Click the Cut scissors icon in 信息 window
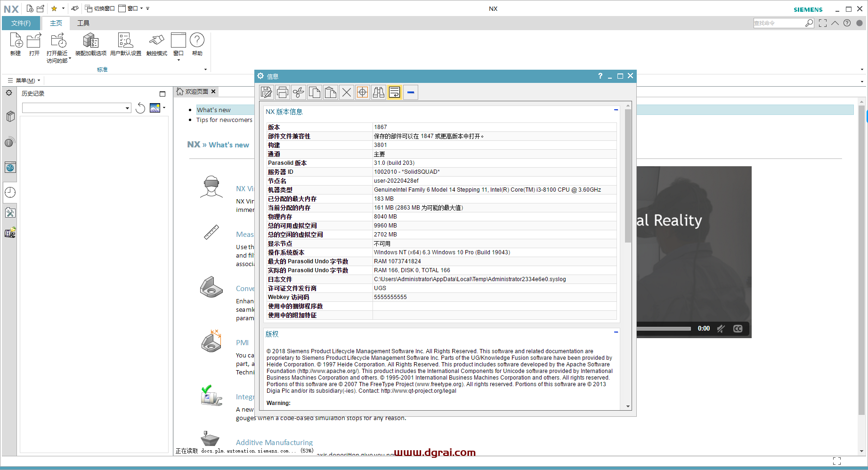The height and width of the screenshot is (470, 868). tap(299, 92)
